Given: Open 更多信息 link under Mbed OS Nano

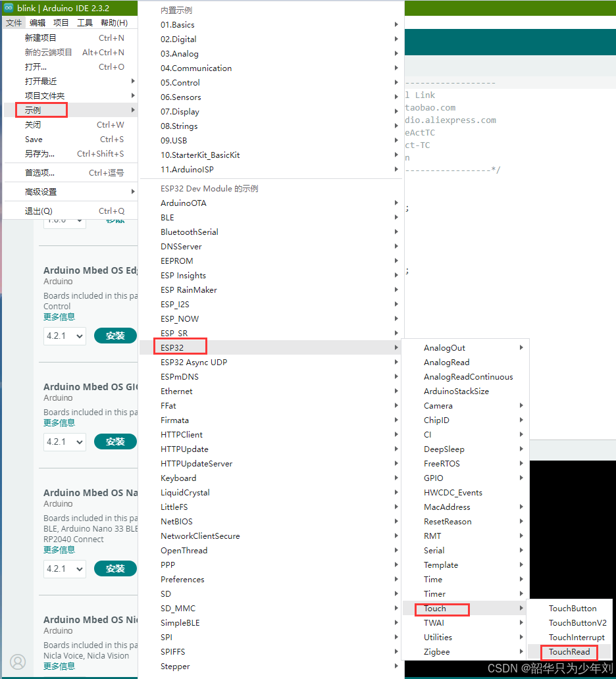Looking at the screenshot, I should coord(59,549).
